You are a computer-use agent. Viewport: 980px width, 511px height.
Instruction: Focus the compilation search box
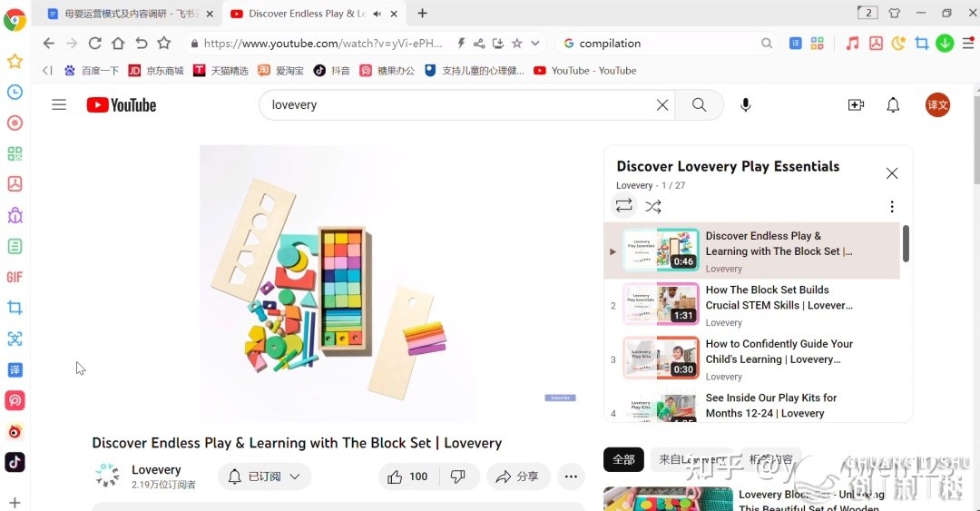[667, 44]
